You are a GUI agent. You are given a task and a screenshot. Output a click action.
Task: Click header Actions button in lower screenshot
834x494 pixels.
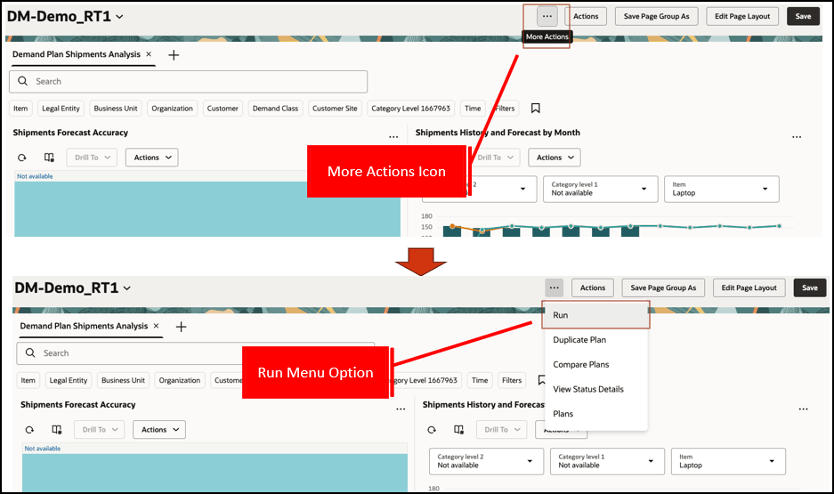point(593,288)
